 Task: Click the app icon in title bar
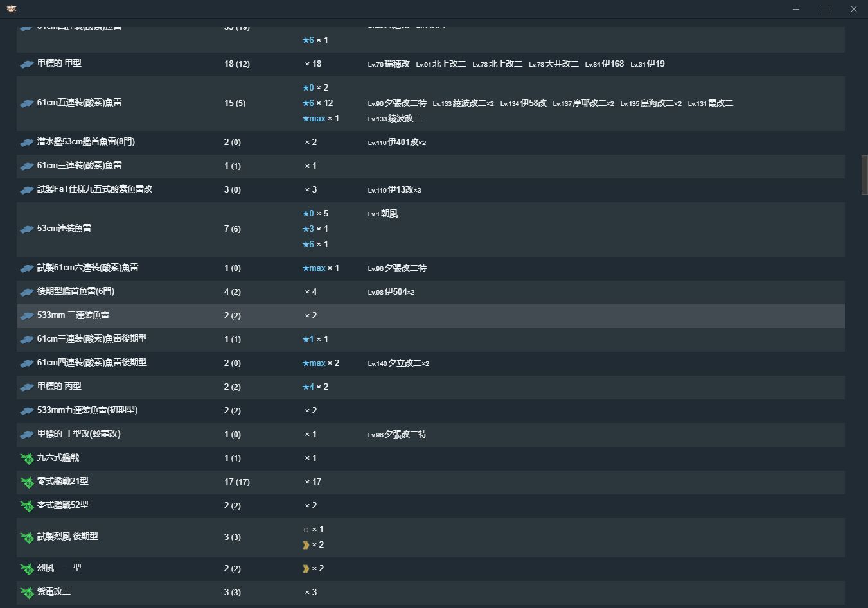(x=12, y=9)
